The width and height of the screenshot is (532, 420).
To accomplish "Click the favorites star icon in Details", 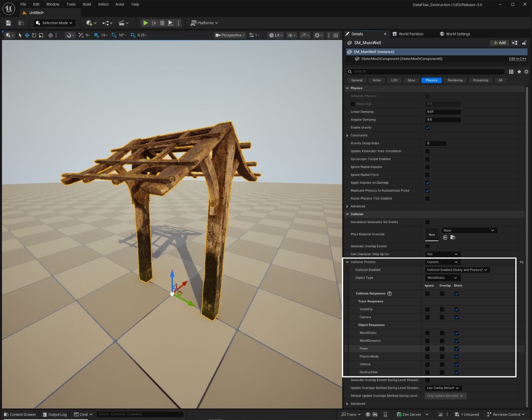I will coord(519,71).
